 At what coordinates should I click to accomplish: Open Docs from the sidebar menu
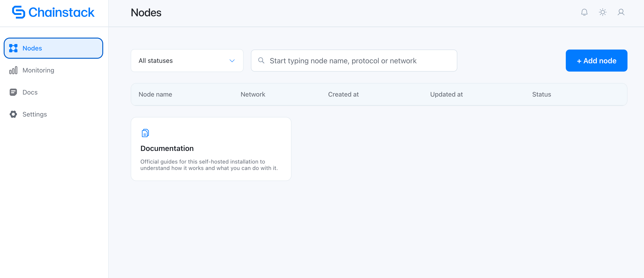click(53, 92)
